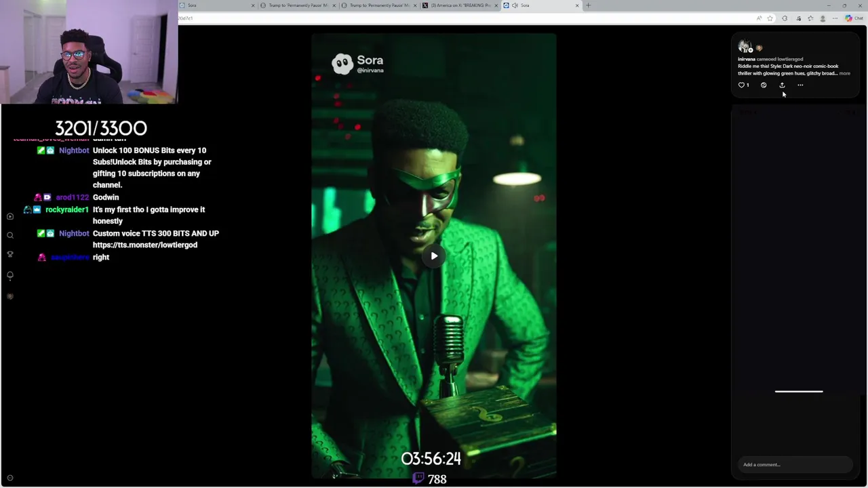Mute audio icon on the active Sora tab
Screen dimensions: 868x488
pos(515,5)
